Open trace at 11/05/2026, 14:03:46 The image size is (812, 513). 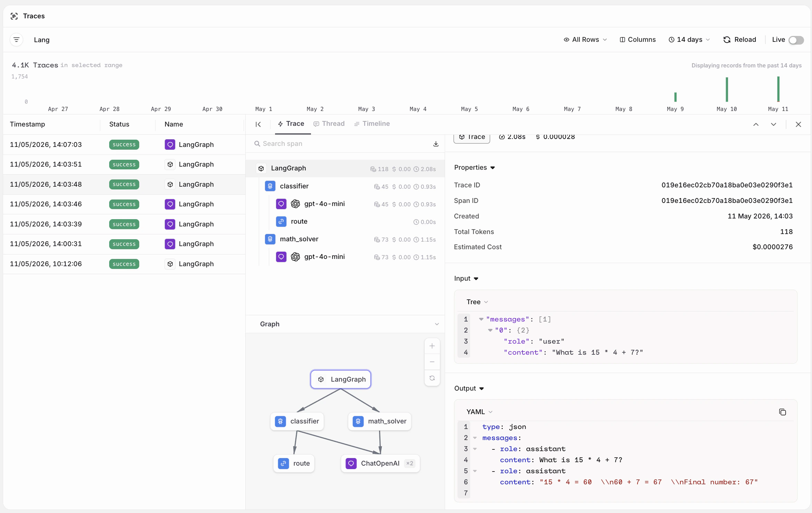pyautogui.click(x=124, y=204)
